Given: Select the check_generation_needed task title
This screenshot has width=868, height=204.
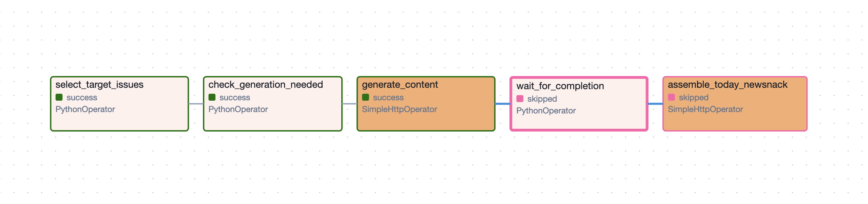Looking at the screenshot, I should (266, 85).
